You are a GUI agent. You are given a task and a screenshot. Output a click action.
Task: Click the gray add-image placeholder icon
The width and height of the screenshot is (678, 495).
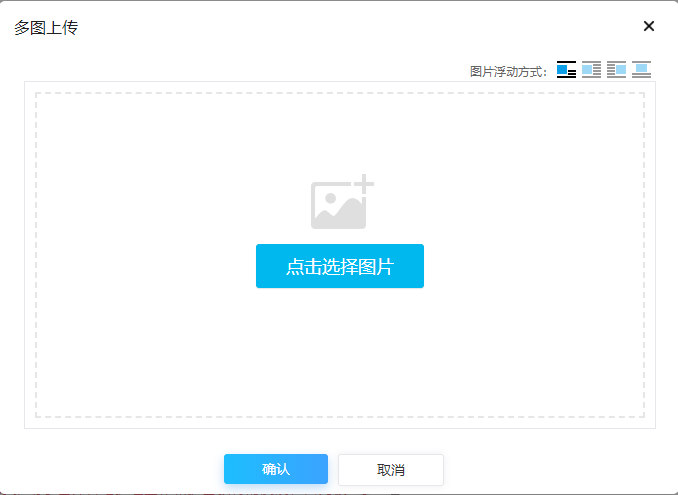pyautogui.click(x=342, y=201)
